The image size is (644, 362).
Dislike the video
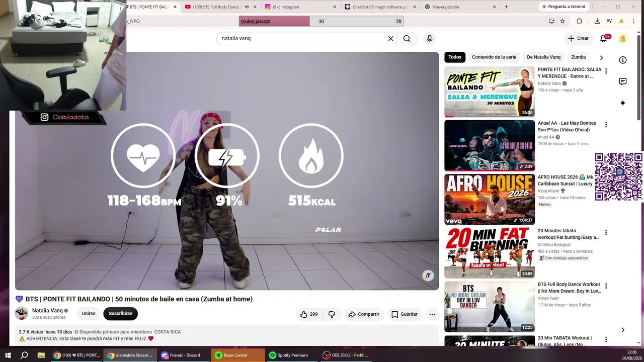[x=332, y=314]
